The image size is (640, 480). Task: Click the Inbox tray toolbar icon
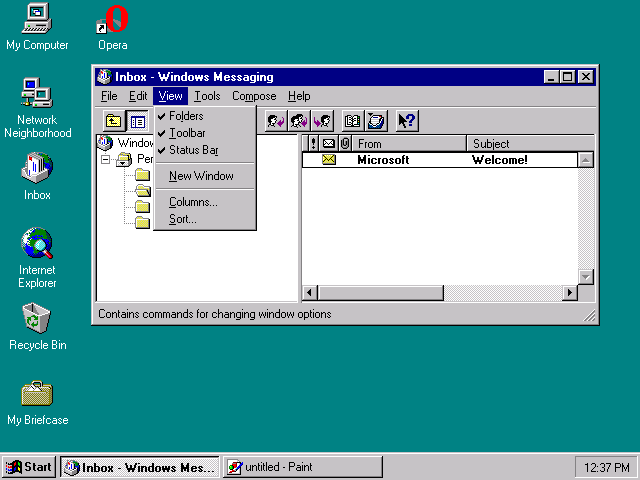click(x=376, y=121)
